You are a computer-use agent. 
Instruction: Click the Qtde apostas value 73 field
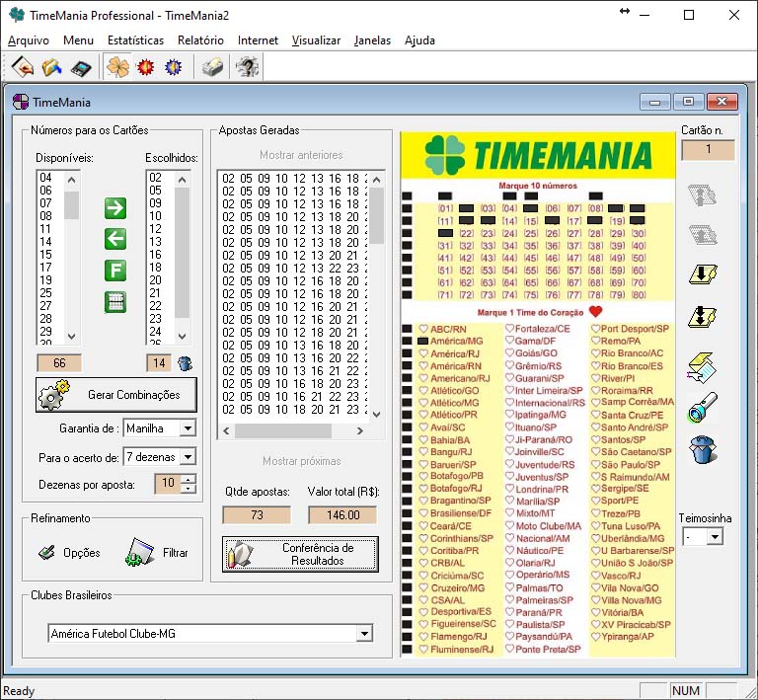coord(257,514)
